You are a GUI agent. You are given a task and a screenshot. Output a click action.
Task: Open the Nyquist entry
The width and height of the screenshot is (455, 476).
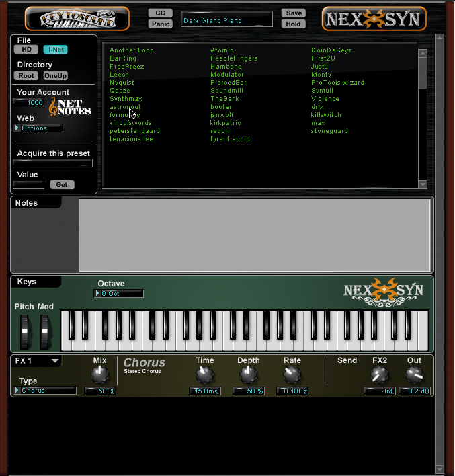point(122,83)
